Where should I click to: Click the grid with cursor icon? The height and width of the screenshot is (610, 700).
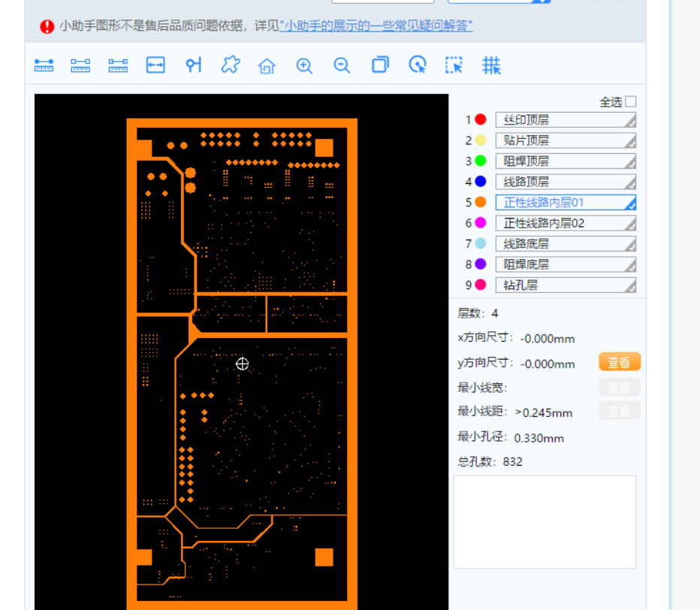[491, 65]
